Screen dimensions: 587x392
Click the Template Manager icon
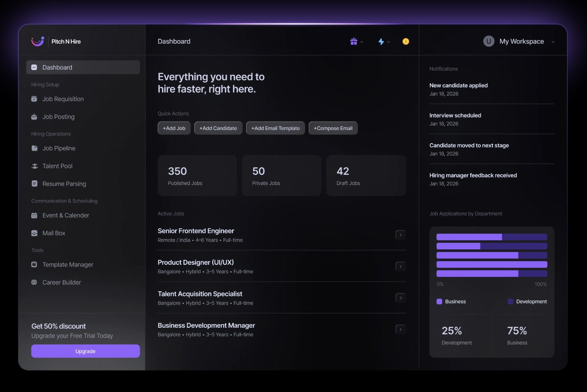click(x=34, y=265)
